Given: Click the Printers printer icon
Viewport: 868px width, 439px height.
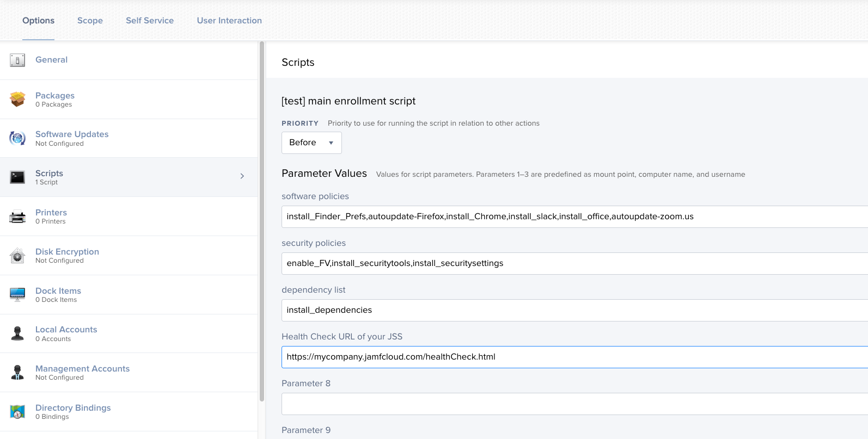Looking at the screenshot, I should 17,217.
